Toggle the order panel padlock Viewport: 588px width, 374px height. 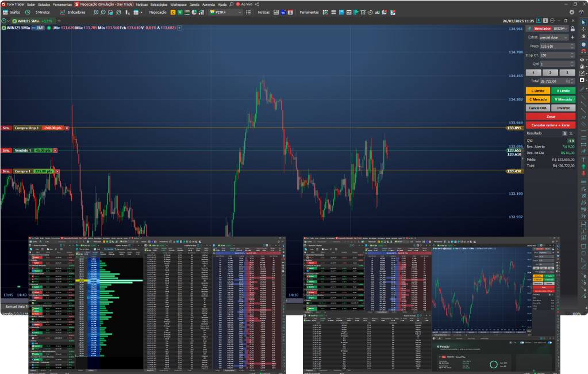(x=572, y=28)
